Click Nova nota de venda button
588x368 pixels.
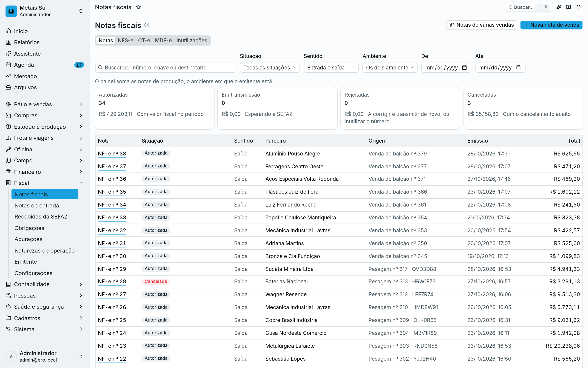click(x=551, y=25)
